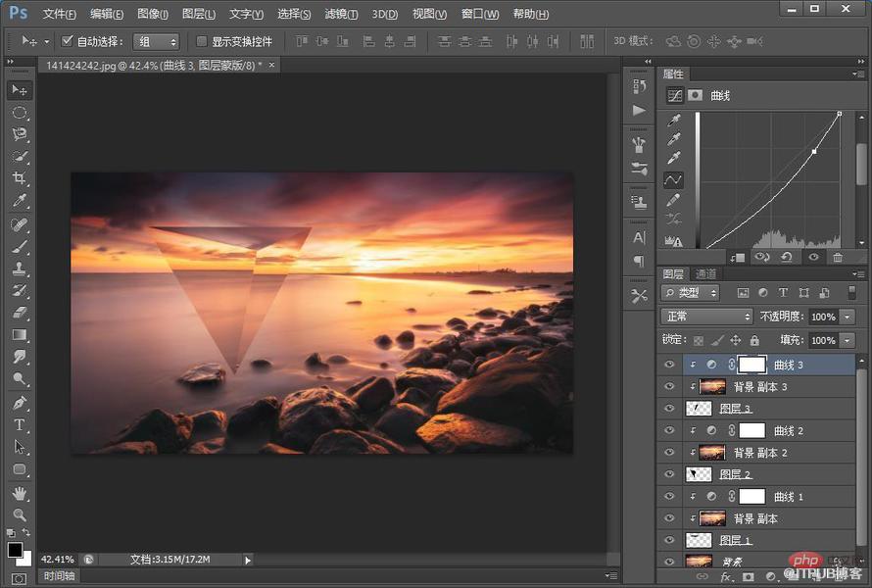The image size is (872, 588).
Task: Click the pencil draw-curve tool
Action: click(x=673, y=199)
